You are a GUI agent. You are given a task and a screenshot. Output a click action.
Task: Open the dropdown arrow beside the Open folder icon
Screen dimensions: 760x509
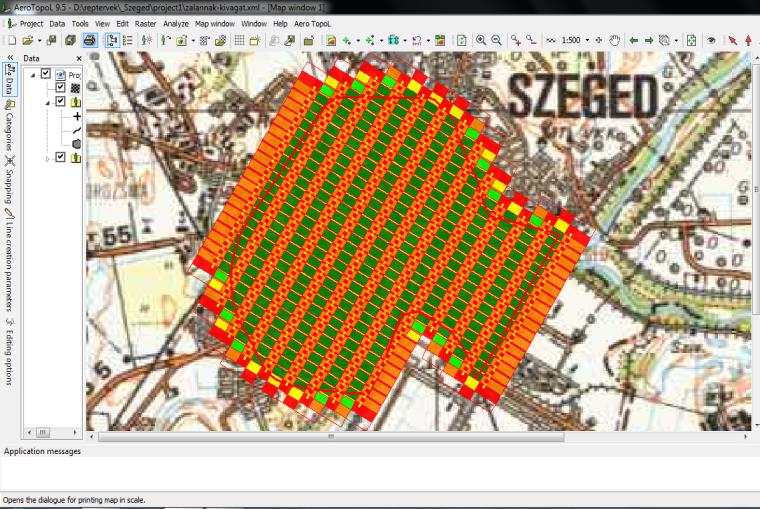coord(39,41)
